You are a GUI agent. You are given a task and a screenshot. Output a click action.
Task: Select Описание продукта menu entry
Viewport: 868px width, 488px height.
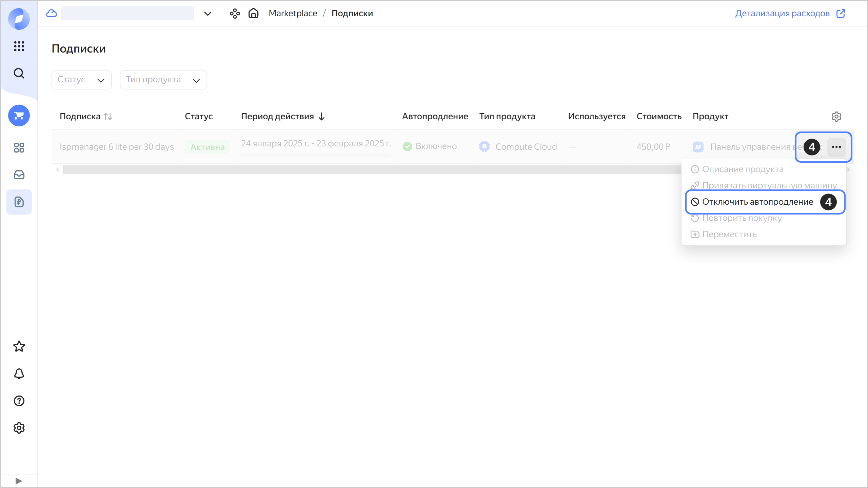click(743, 169)
